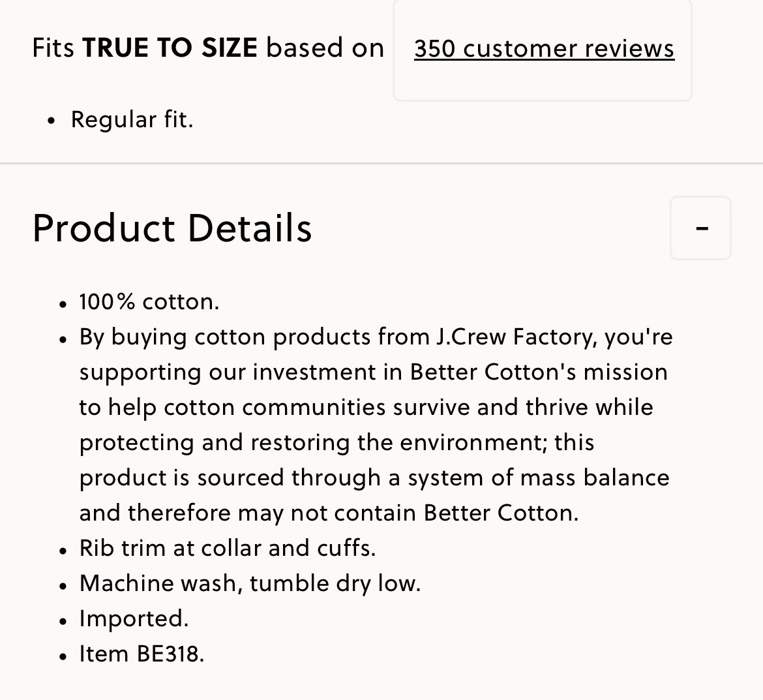Click the Item BE318 product code
This screenshot has width=763, height=700.
coord(142,654)
